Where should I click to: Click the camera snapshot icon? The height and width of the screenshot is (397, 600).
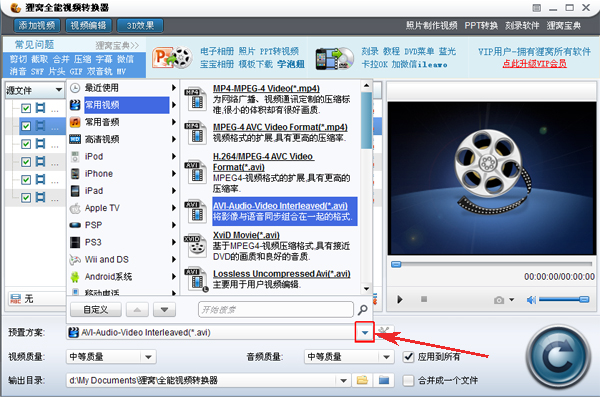pyautogui.click(x=499, y=300)
